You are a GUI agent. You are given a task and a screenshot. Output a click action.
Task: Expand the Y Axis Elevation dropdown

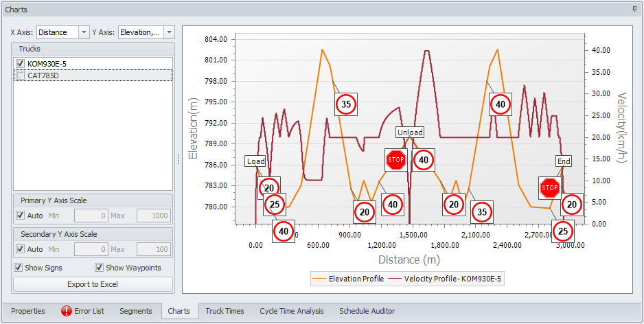pyautogui.click(x=169, y=32)
